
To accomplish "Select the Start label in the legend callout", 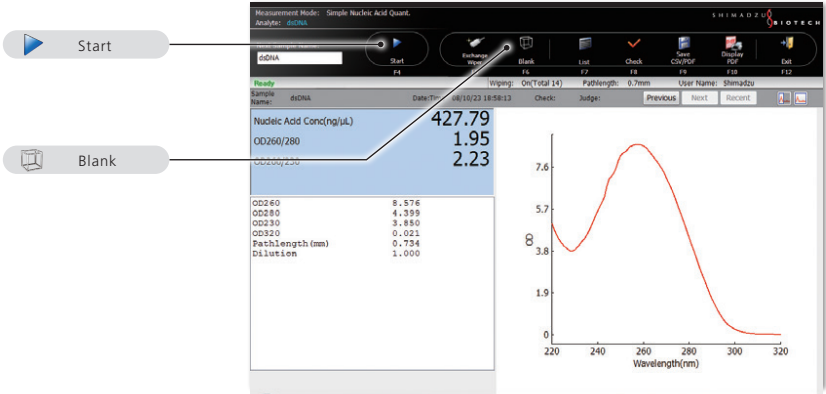I will pos(95,46).
